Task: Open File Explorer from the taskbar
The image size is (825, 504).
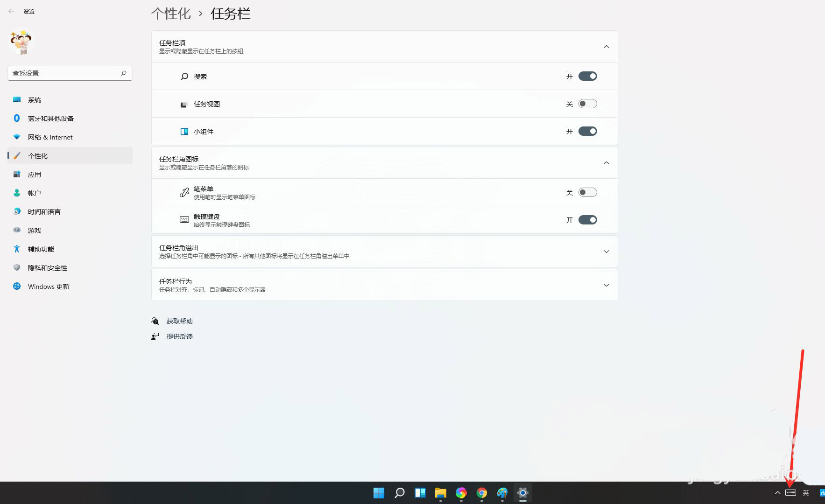Action: point(440,493)
